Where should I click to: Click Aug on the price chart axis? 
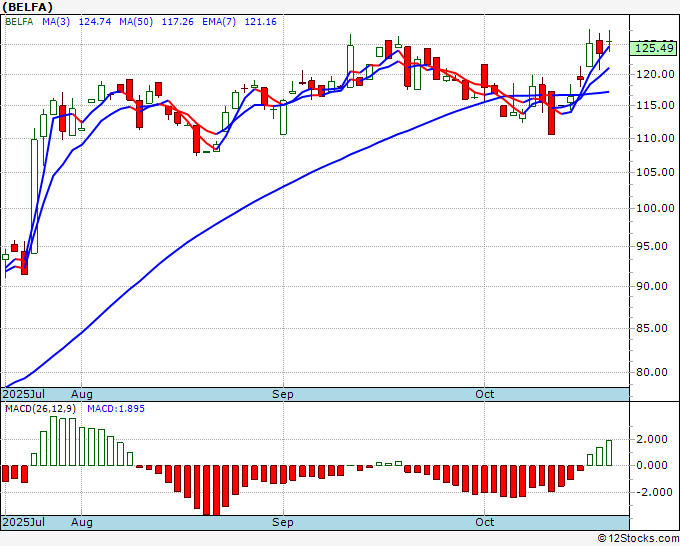pos(82,394)
